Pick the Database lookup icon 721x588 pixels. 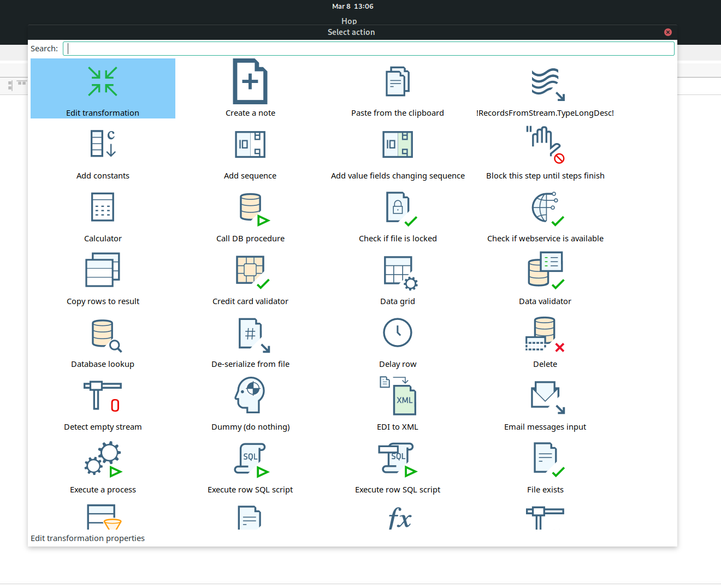click(x=105, y=335)
